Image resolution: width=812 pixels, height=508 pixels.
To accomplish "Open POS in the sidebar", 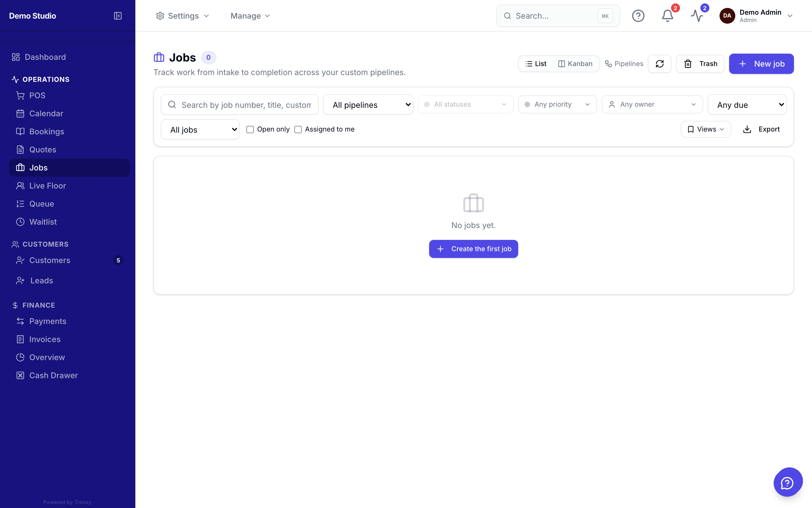I will (x=69, y=95).
